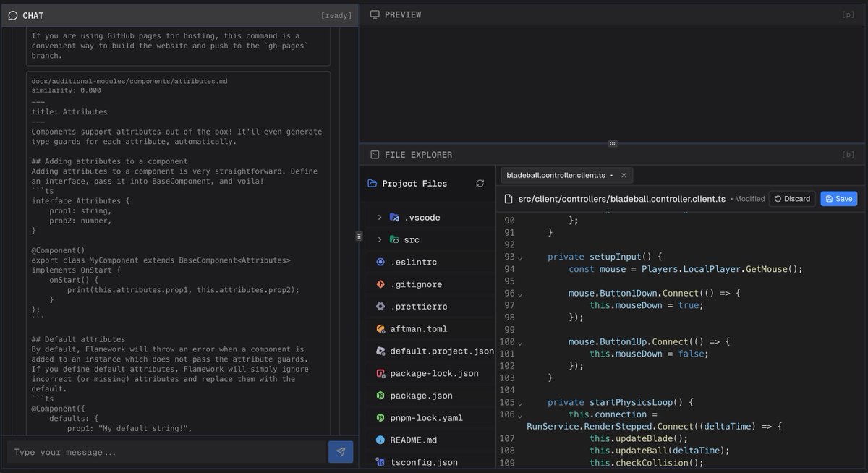Screen dimensions: 868x473
Task: Open aftman.toml in the file tree
Action: coord(429,329)
